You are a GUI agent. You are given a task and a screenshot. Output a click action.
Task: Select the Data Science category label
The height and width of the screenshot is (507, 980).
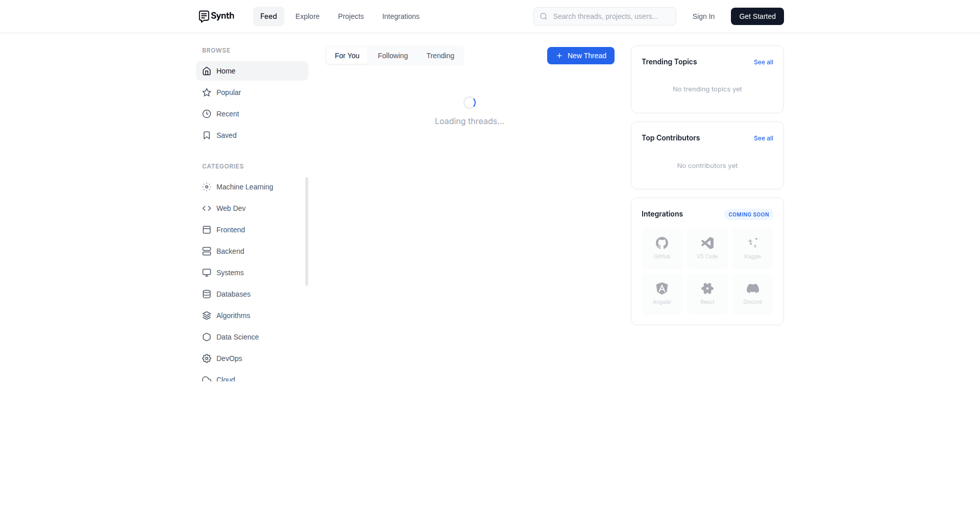[237, 337]
